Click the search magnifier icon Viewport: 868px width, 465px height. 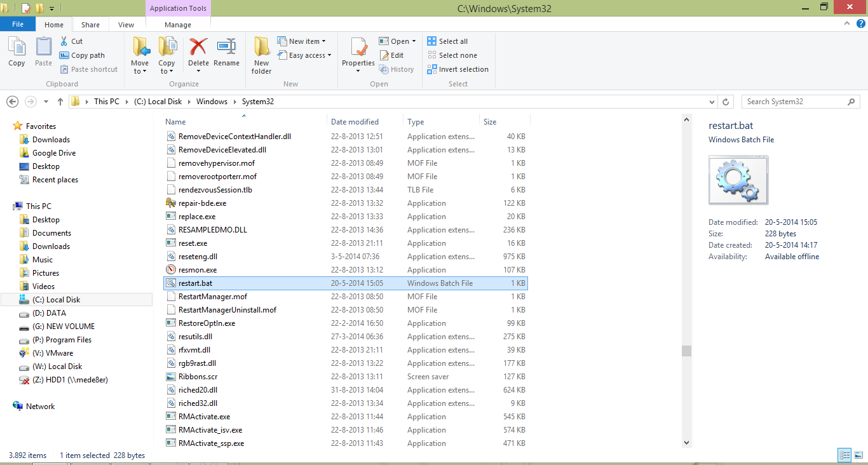coord(851,102)
